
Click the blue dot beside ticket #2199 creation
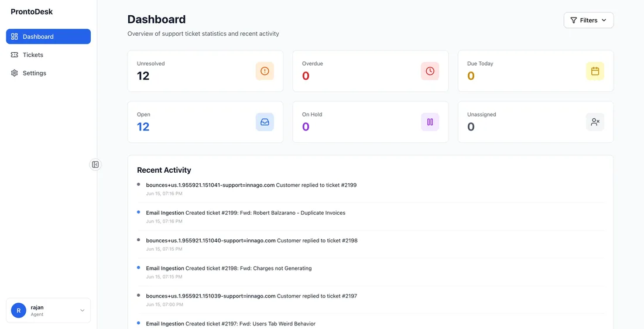click(139, 212)
